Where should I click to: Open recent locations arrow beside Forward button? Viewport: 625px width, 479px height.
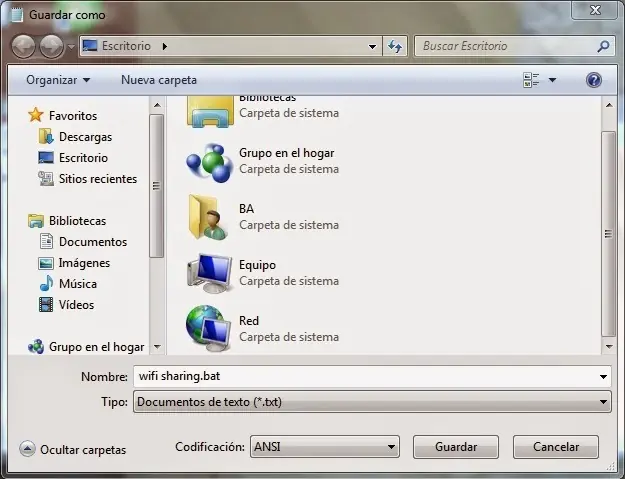[71, 47]
